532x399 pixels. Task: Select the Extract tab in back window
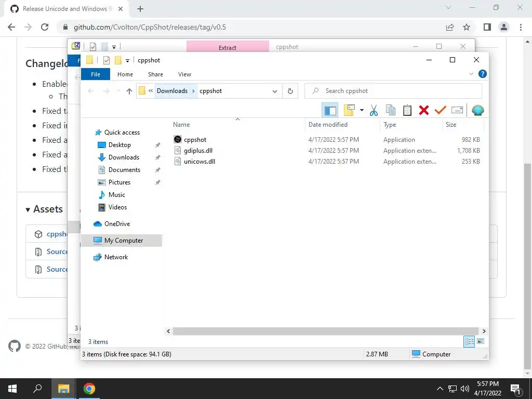[228, 47]
